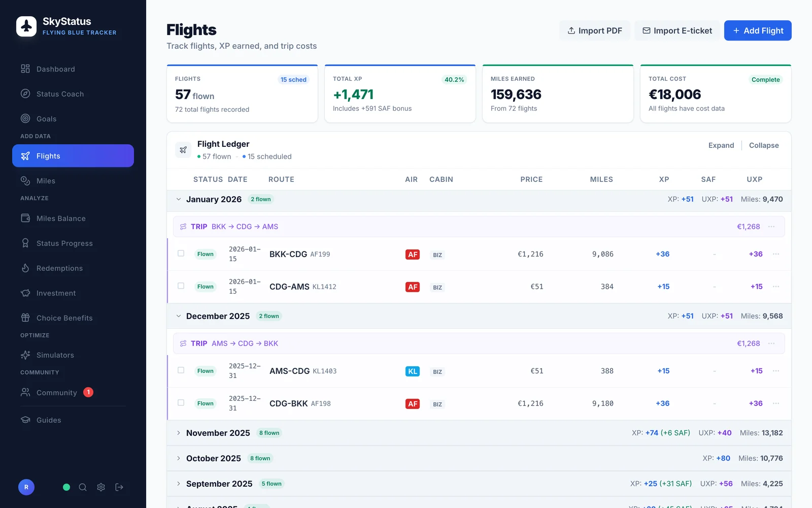Expand all ledger months
This screenshot has width=812, height=508.
[721, 145]
